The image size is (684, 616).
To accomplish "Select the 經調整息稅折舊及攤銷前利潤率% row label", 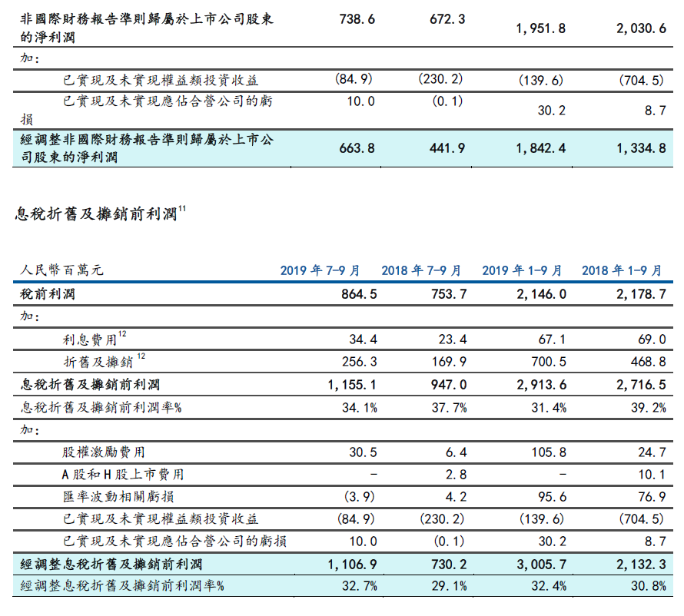I will 121,586.
